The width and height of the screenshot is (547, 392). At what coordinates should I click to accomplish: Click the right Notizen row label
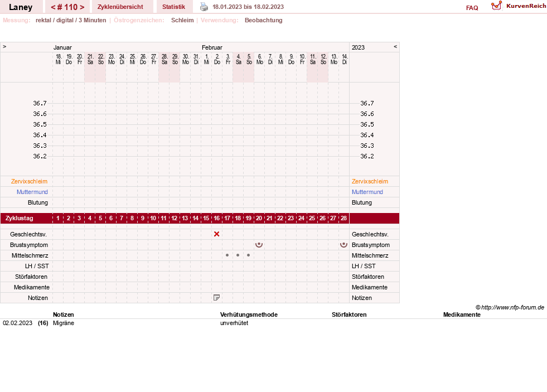(362, 298)
